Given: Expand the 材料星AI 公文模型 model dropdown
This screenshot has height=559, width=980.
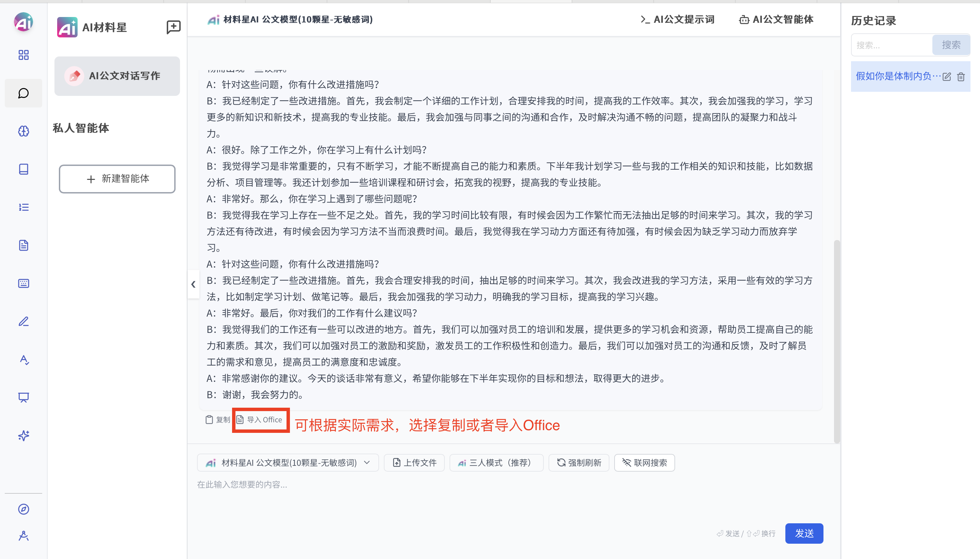Looking at the screenshot, I should point(288,463).
